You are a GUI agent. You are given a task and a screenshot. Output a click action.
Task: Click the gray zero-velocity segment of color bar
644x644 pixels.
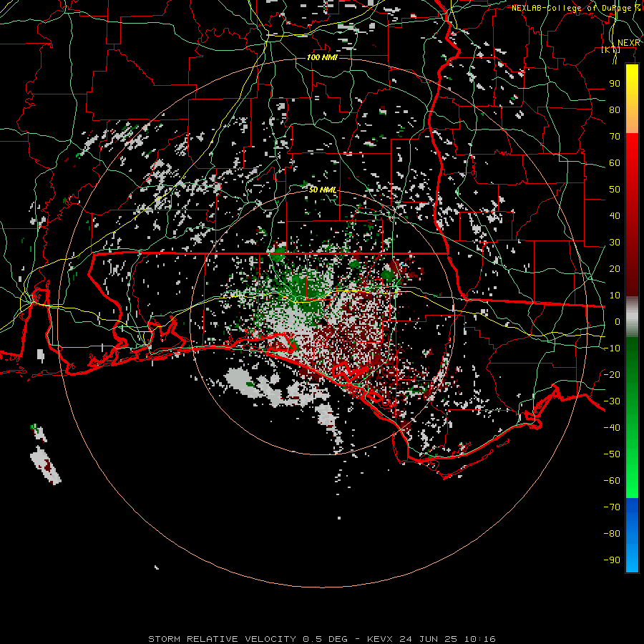pyautogui.click(x=632, y=317)
